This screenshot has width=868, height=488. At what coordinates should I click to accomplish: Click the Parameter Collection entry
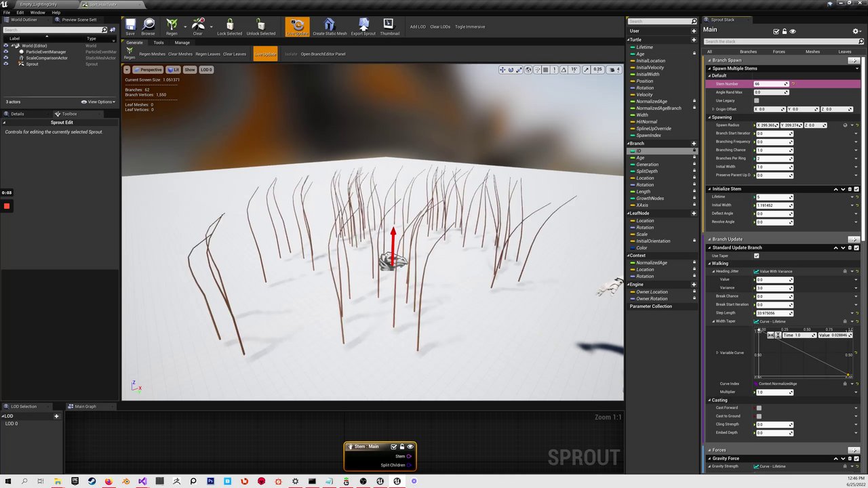[x=651, y=306]
